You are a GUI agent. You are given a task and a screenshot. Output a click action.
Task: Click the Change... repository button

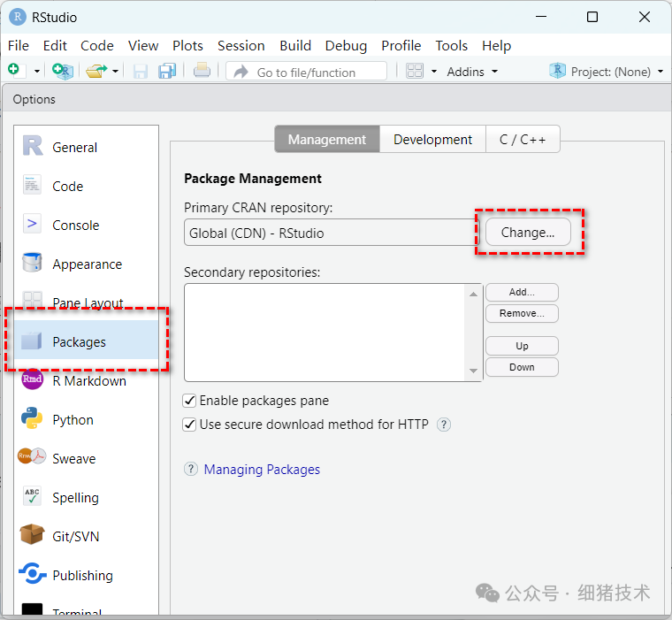(528, 233)
